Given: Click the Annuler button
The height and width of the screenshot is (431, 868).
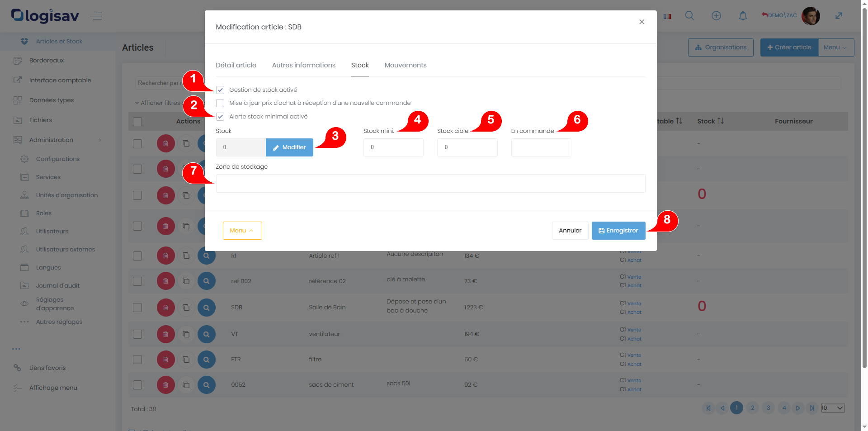Looking at the screenshot, I should click(x=570, y=231).
